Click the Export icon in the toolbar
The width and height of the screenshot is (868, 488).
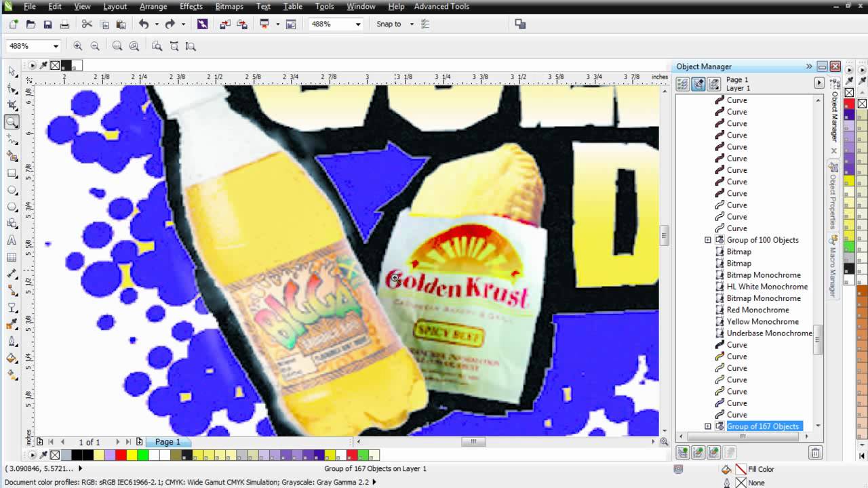coord(242,24)
